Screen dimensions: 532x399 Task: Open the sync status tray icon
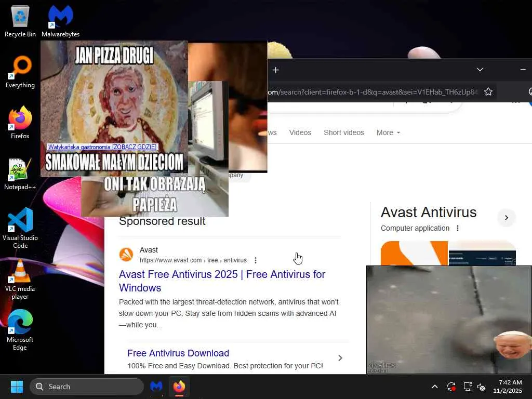coord(451,387)
